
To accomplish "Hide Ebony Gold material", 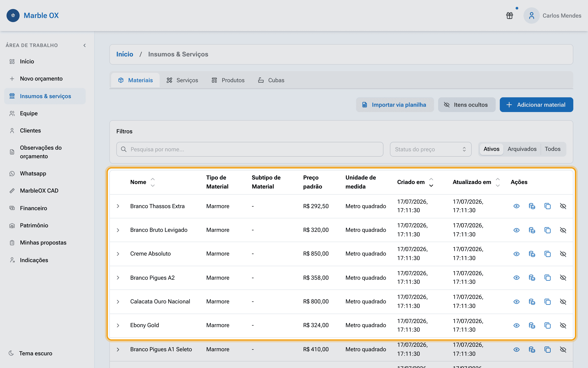I will [563, 325].
